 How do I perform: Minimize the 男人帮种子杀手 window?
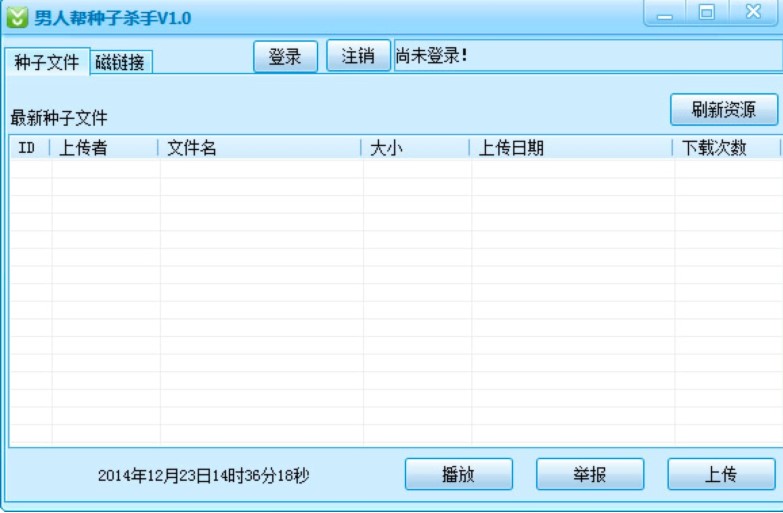tap(665, 12)
